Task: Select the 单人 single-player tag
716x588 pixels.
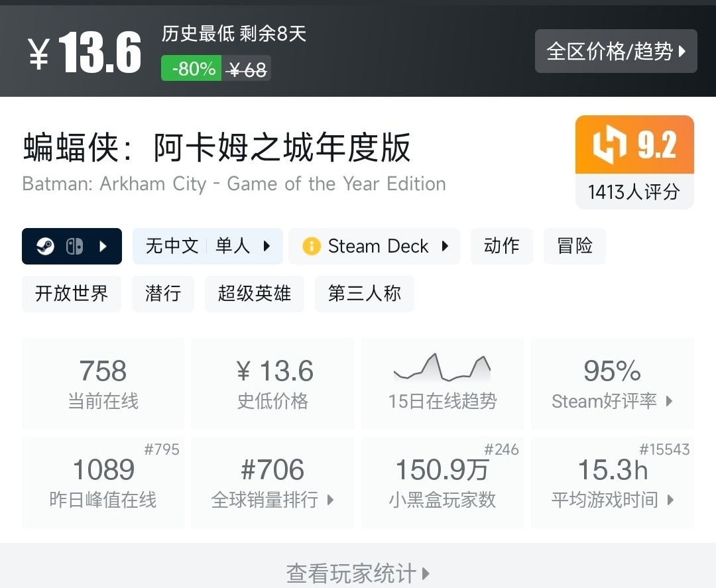Action: tap(233, 246)
